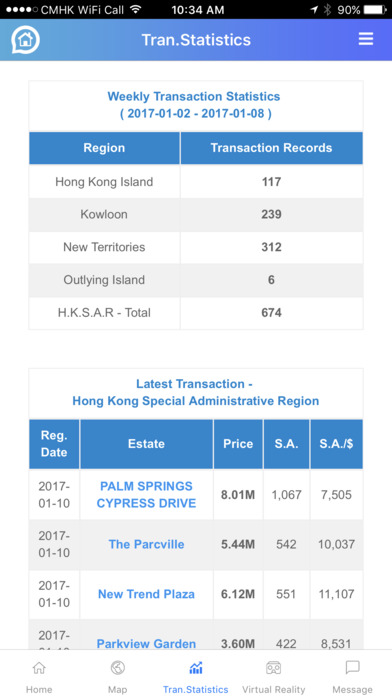392x696 pixels.
Task: Open the hamburger menu
Action: pyautogui.click(x=366, y=40)
